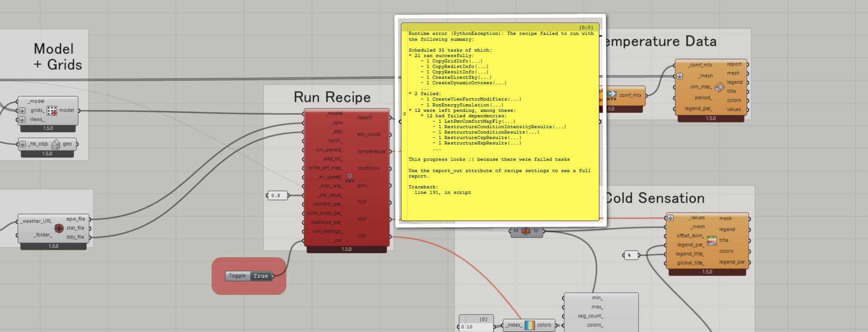Click the orange mesh icon between M labels

526,231
